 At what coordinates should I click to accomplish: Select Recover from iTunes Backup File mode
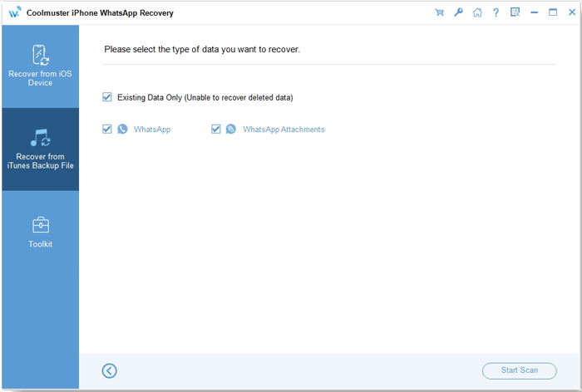click(40, 149)
